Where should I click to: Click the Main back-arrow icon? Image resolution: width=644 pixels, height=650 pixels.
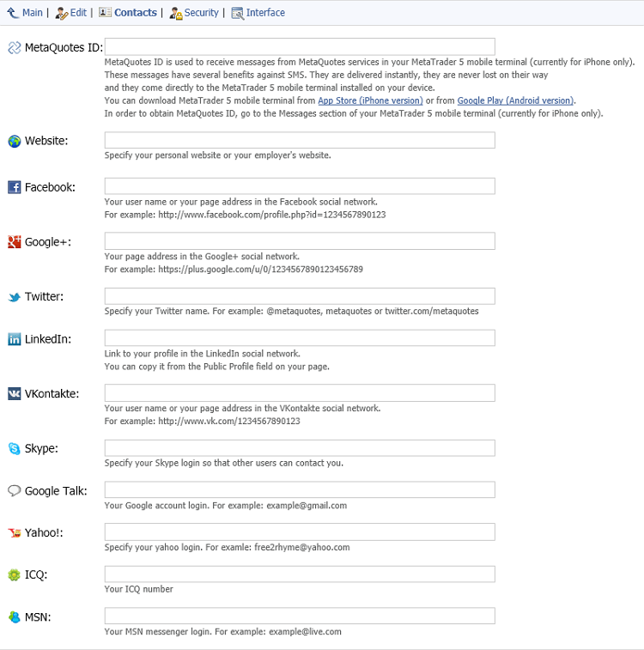13,13
